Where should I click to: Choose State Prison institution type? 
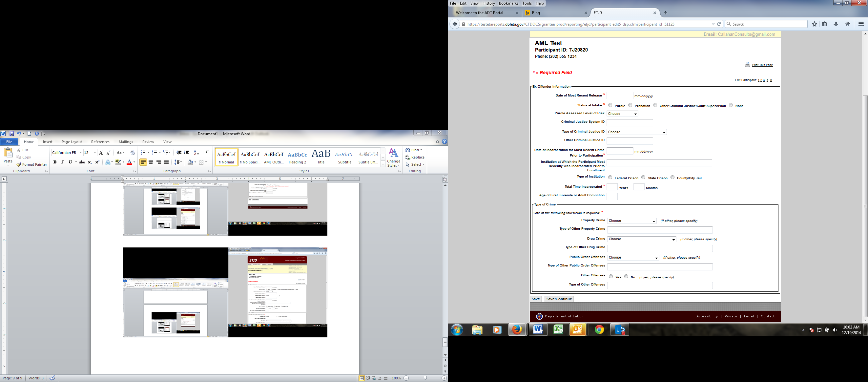[643, 177]
